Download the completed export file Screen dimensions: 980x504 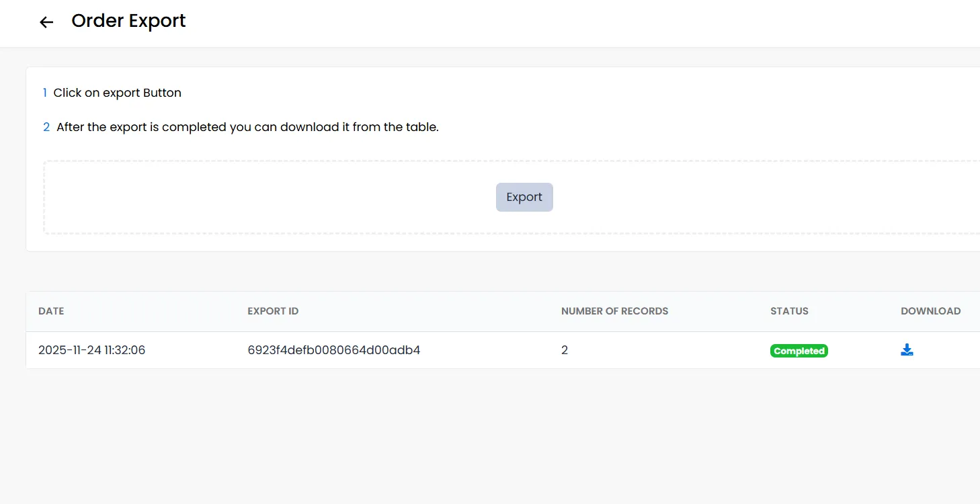(907, 350)
